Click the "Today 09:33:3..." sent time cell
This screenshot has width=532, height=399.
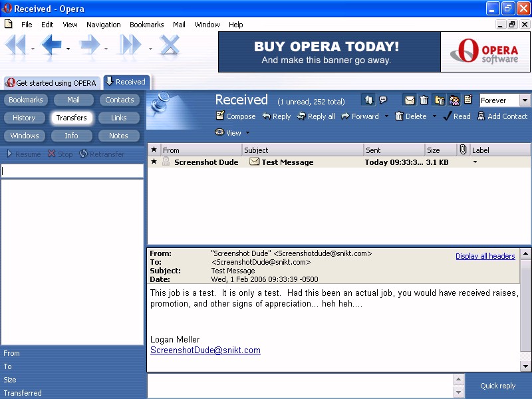[x=394, y=162]
